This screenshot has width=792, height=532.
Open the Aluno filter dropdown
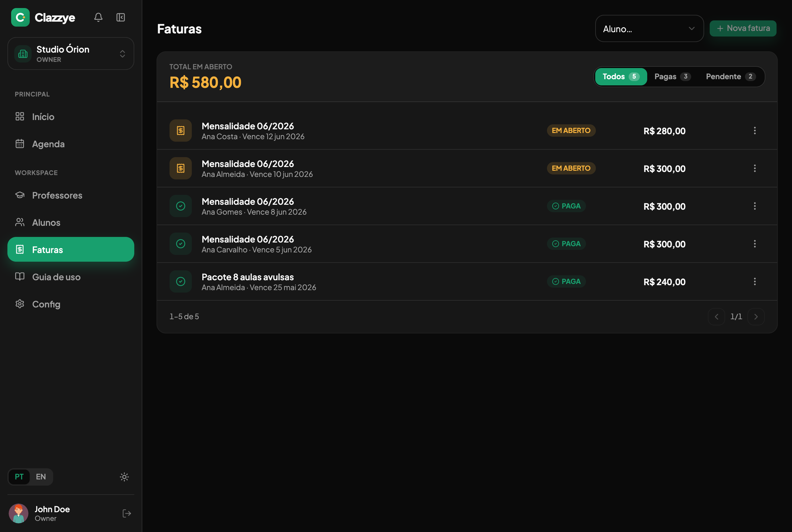pyautogui.click(x=649, y=28)
